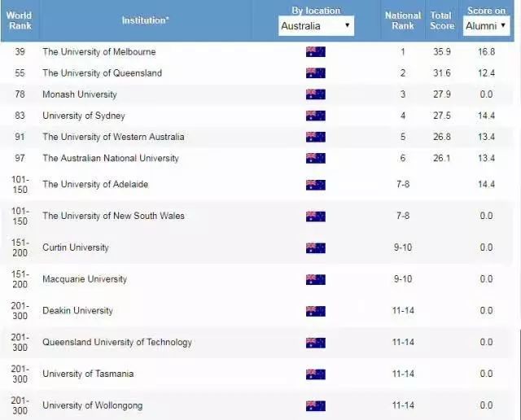Click alumni score 16.8 cell

tap(487, 52)
